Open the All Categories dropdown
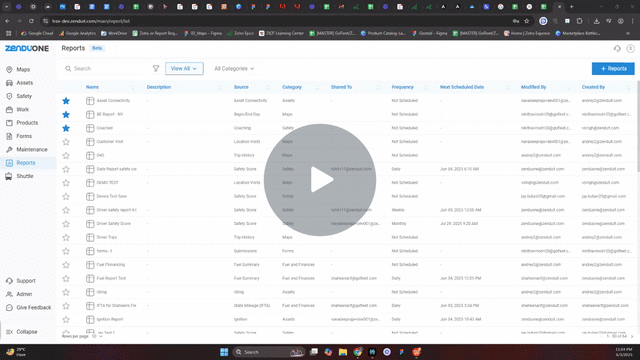This screenshot has width=640, height=360. point(234,69)
